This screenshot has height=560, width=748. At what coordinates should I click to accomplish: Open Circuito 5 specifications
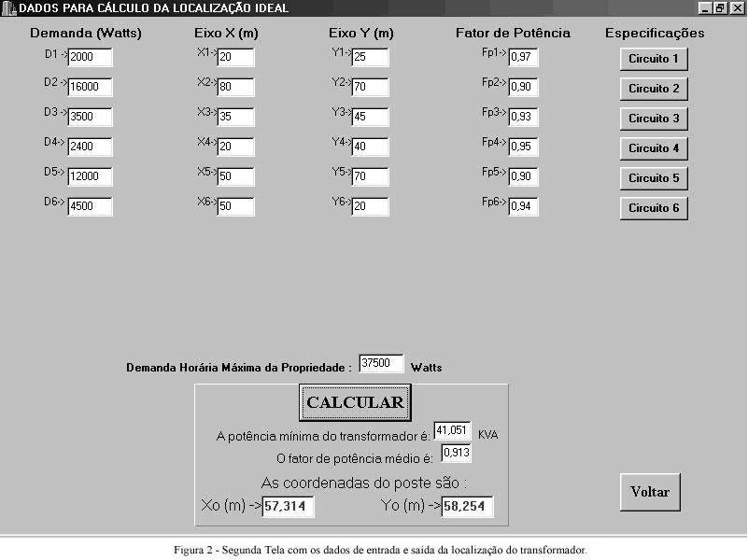coord(654,178)
